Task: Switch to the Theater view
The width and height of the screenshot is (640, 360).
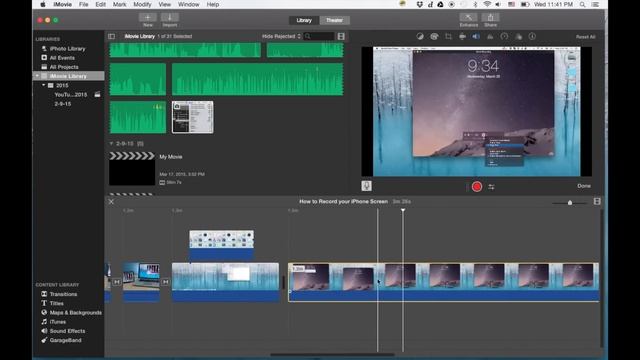Action: [x=334, y=20]
